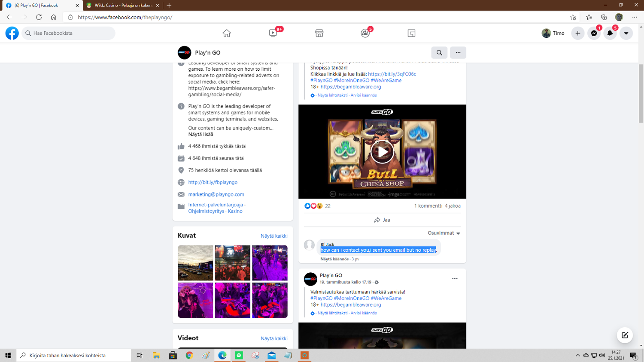Click new message compose icon
Screen dimensions: 644x362
[x=625, y=335]
